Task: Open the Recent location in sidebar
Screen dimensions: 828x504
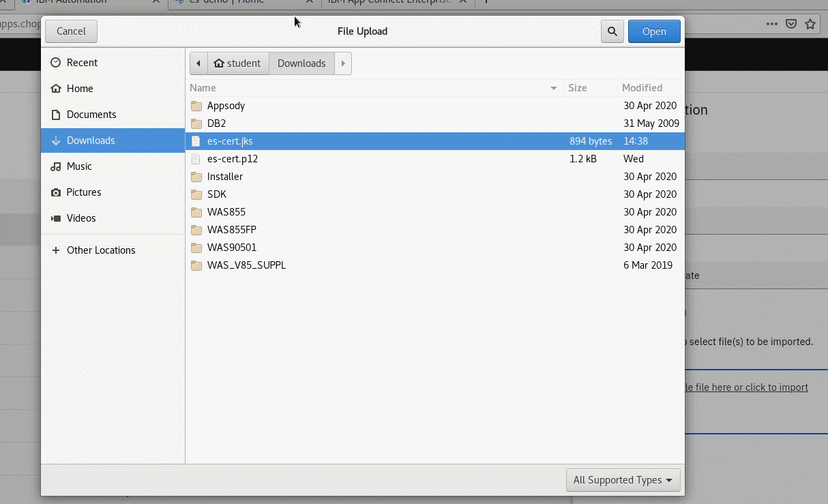Action: click(x=82, y=63)
